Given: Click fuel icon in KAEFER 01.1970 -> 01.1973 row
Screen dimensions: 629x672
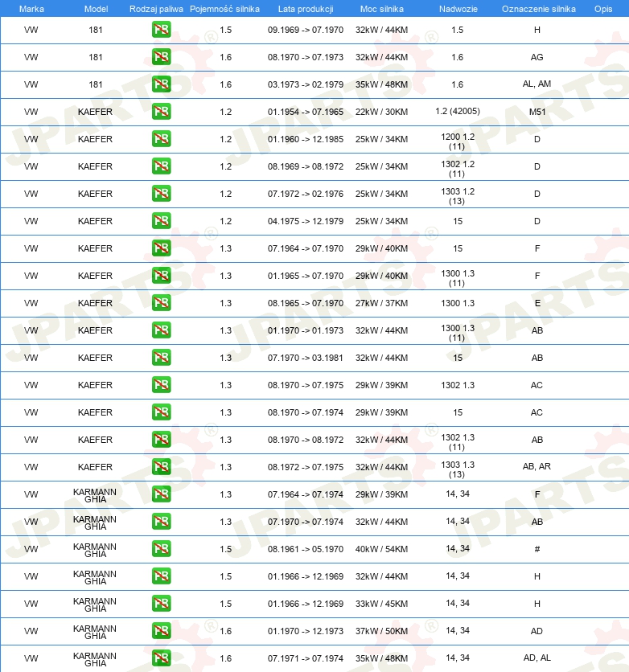Looking at the screenshot, I should pyautogui.click(x=161, y=330).
